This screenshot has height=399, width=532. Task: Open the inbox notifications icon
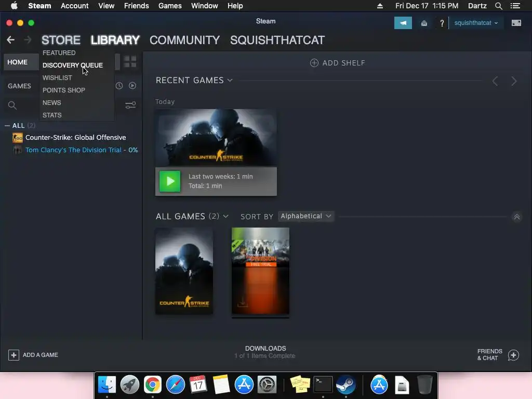[x=424, y=23]
